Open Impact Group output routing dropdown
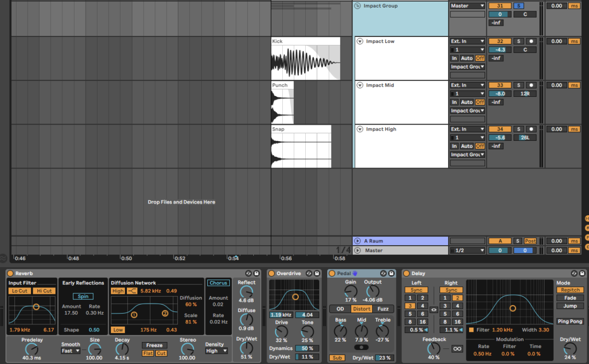589x364 pixels. click(x=467, y=6)
